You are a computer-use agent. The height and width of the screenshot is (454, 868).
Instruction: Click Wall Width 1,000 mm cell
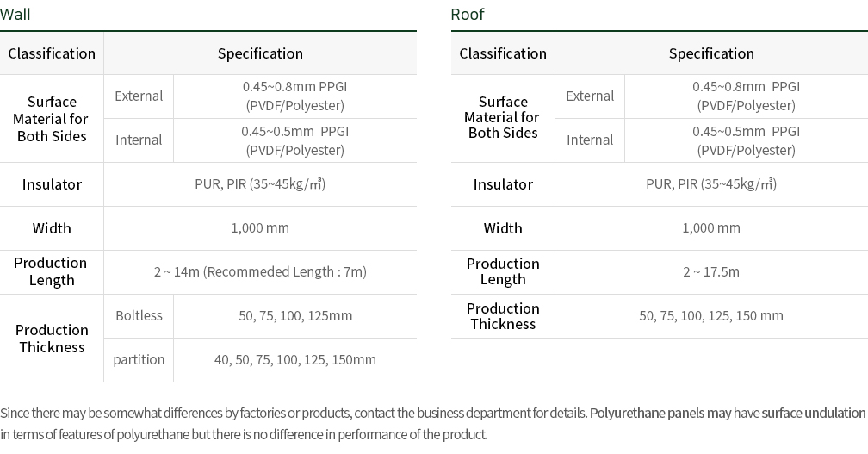click(260, 228)
